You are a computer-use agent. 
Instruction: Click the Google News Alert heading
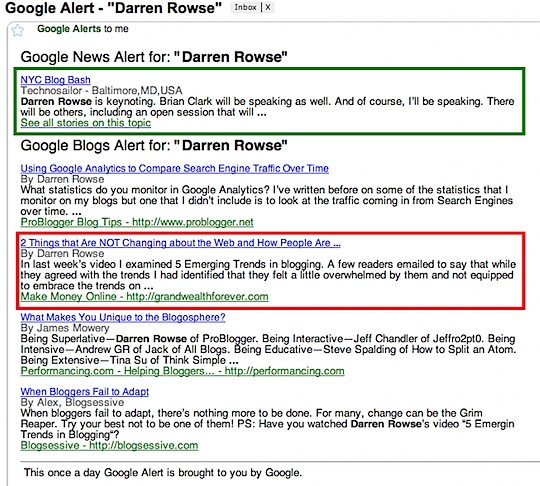[154, 57]
